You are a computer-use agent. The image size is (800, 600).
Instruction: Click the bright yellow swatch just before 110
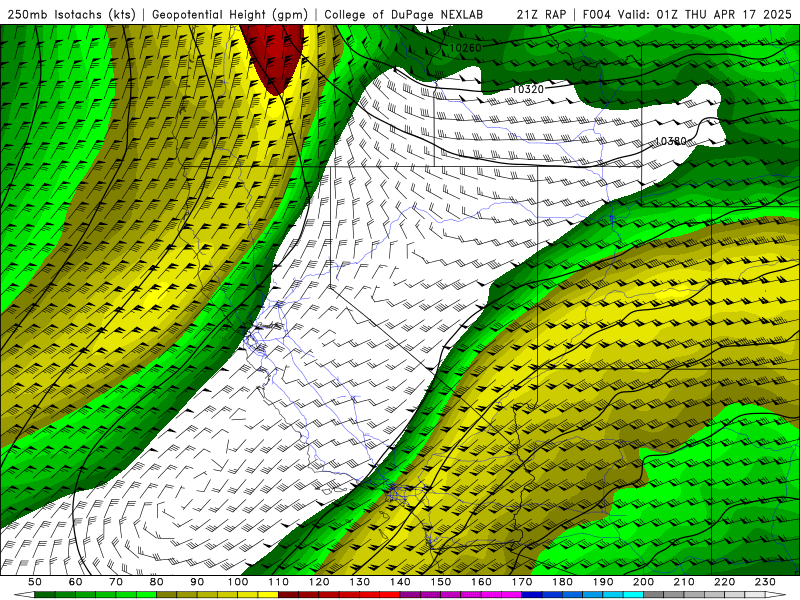(268, 595)
